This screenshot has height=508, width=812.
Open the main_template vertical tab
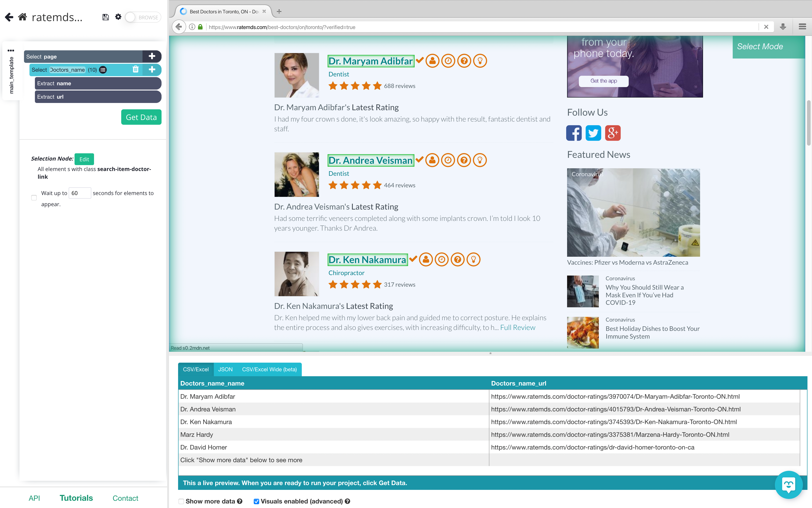[x=11, y=75]
